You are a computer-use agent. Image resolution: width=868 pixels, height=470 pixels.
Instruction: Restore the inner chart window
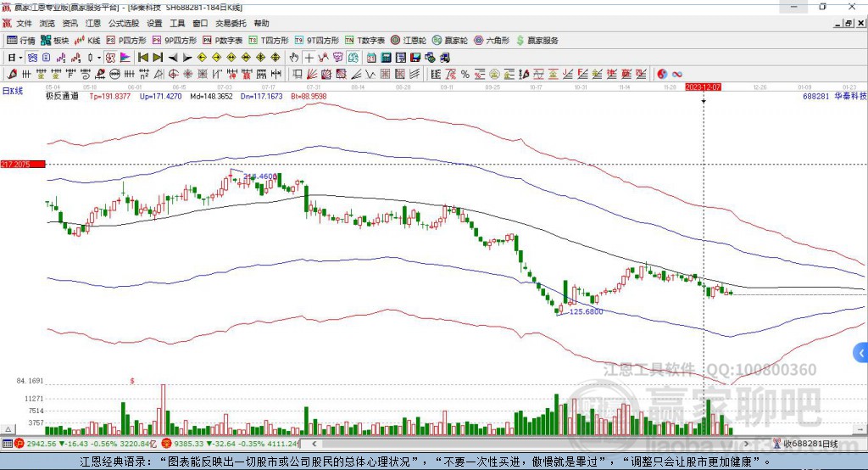849,23
